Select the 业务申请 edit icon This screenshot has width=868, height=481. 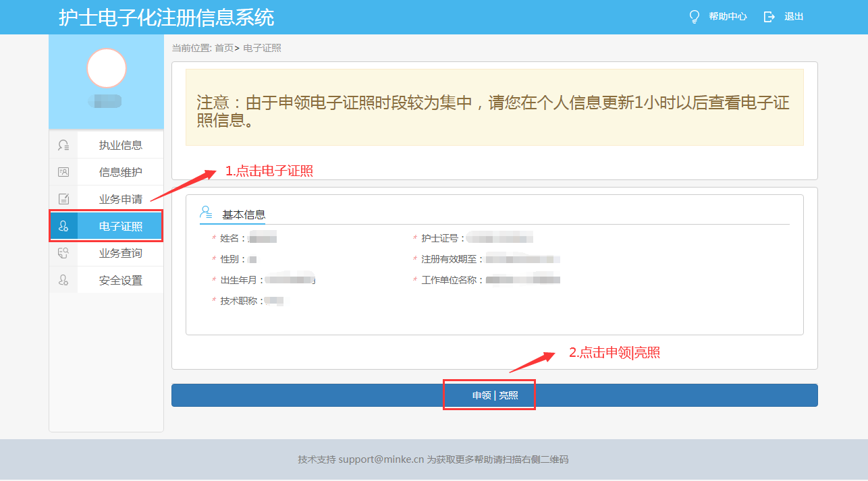point(63,198)
